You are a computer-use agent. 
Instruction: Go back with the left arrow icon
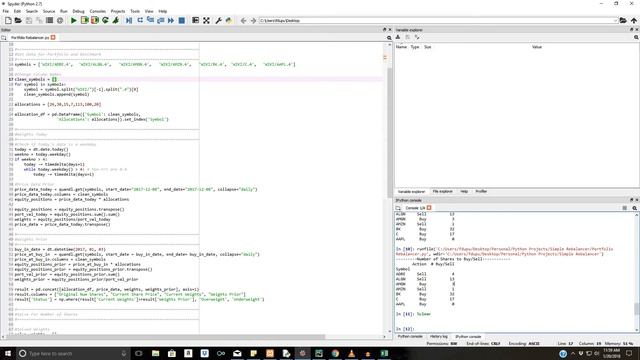click(x=243, y=20)
